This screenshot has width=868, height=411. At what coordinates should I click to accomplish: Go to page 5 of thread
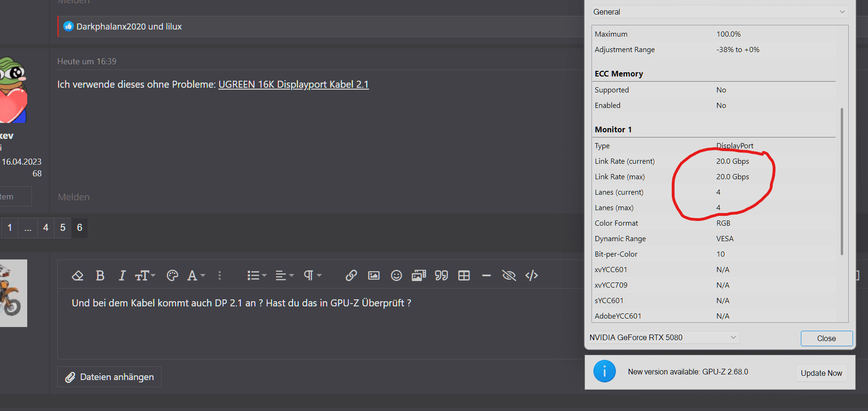pos(62,228)
